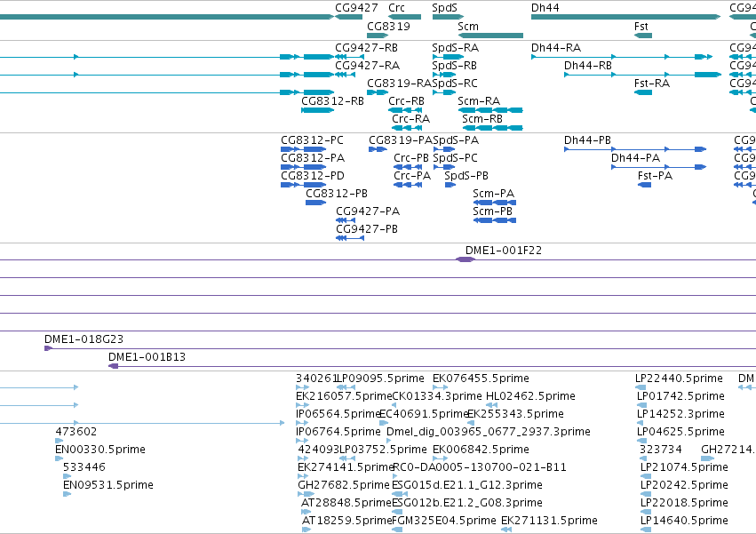Click the Dh44-PA protein label
This screenshot has height=534, width=756.
click(x=635, y=158)
